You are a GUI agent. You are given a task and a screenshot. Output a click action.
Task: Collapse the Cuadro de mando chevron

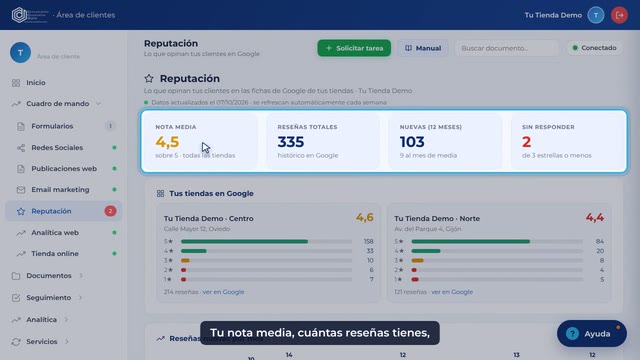point(98,104)
